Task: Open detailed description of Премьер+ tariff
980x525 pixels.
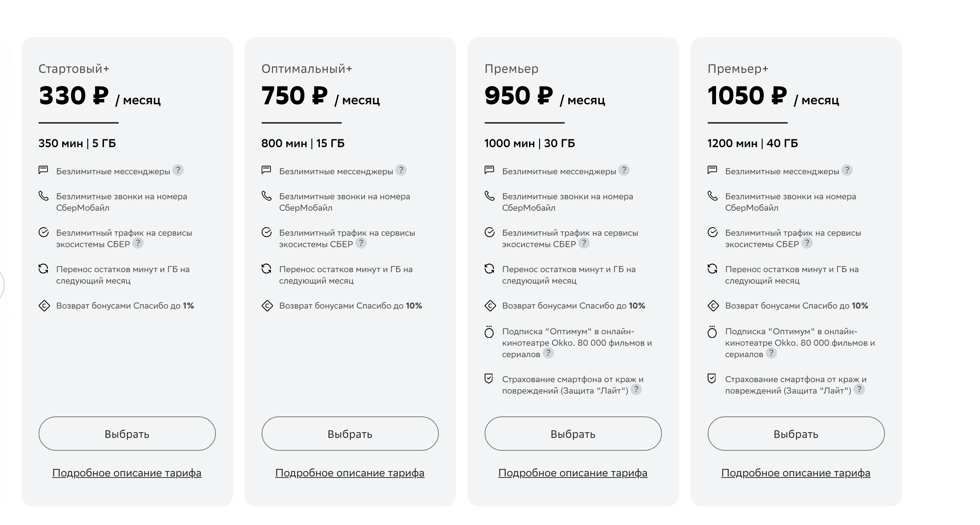Action: pos(796,473)
